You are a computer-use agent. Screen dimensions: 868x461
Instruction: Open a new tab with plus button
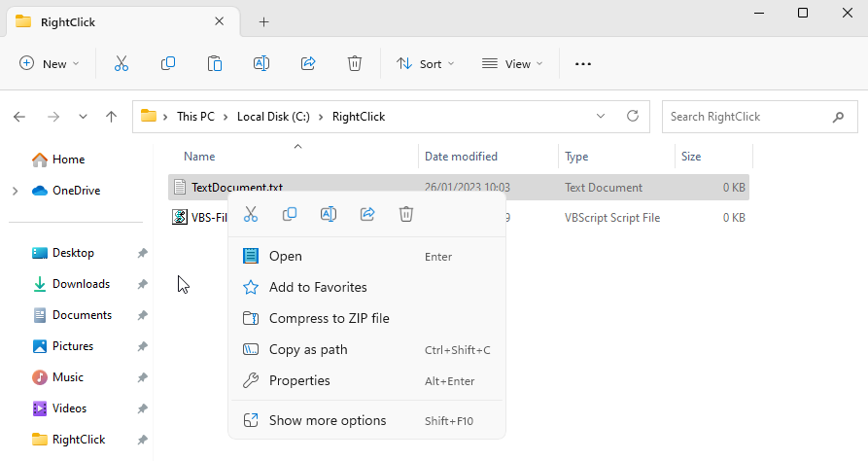tap(263, 21)
